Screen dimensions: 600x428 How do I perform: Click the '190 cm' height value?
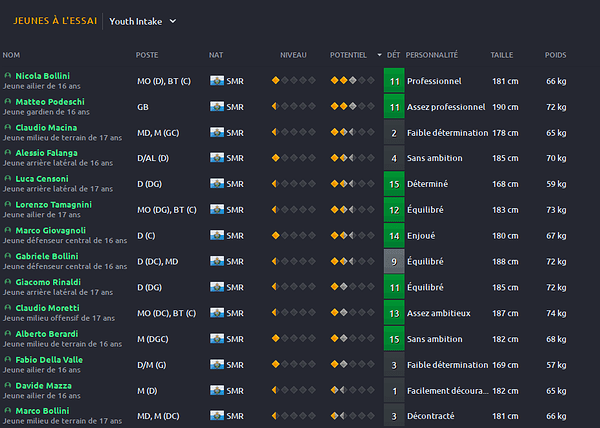point(505,107)
